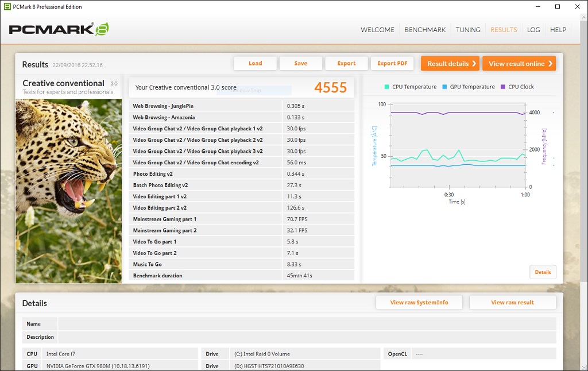This screenshot has height=371, width=588.
Task: Toggle the CPU Temperature legend item
Action: 410,87
